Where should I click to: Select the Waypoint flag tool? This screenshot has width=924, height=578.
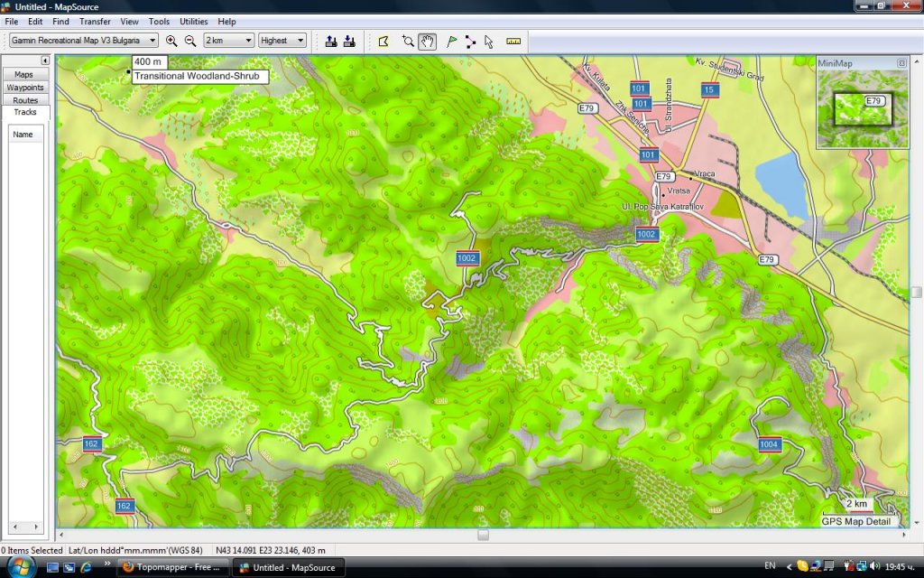point(451,41)
